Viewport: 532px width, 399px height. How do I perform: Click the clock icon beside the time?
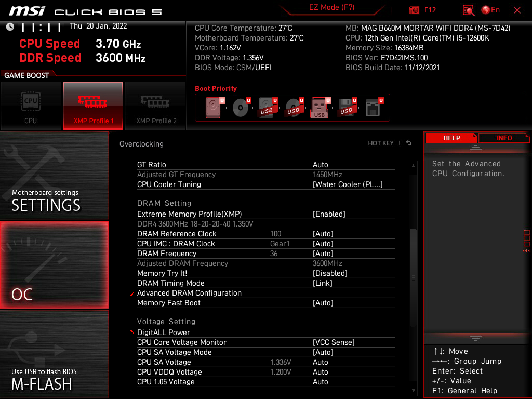point(10,27)
